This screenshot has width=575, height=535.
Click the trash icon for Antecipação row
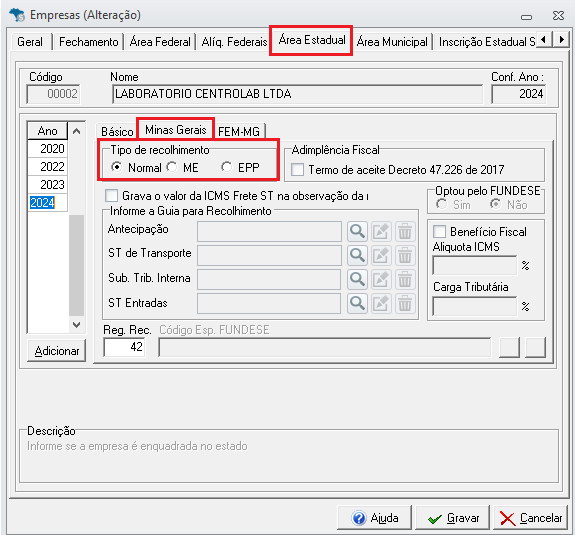[405, 231]
